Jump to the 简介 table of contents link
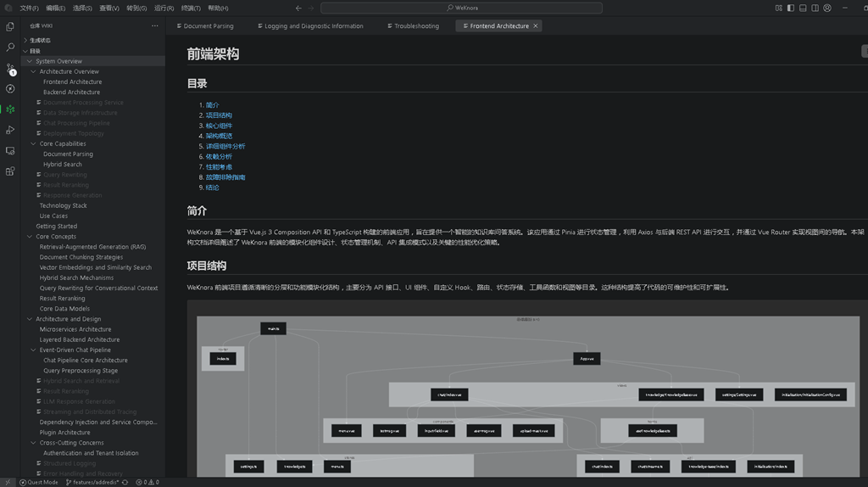The width and height of the screenshot is (868, 487). [213, 104]
